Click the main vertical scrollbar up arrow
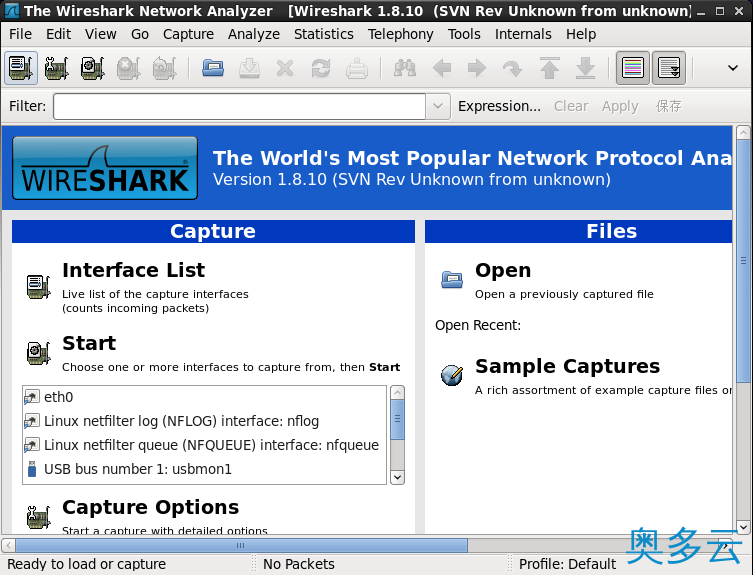 (x=743, y=132)
